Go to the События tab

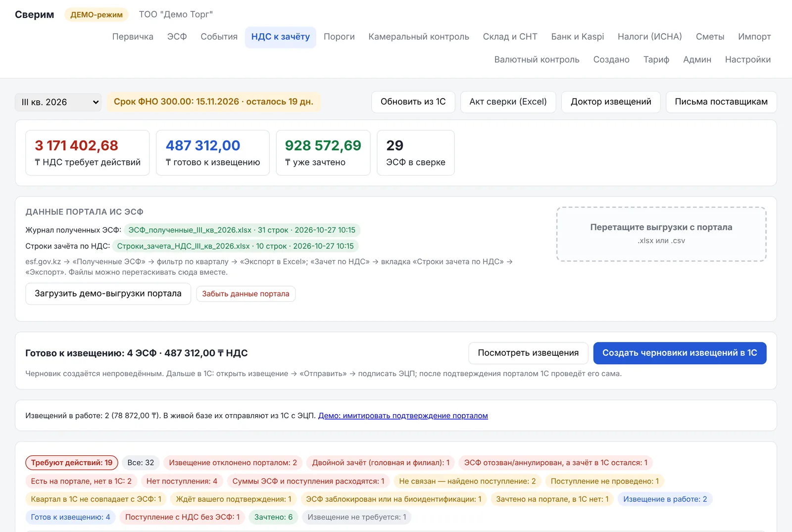[219, 37]
